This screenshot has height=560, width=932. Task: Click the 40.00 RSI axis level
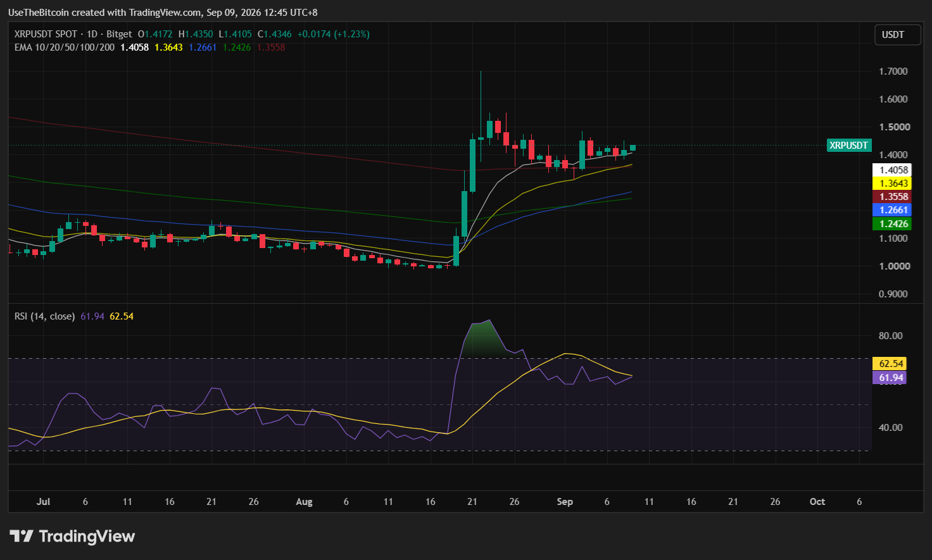pyautogui.click(x=891, y=428)
